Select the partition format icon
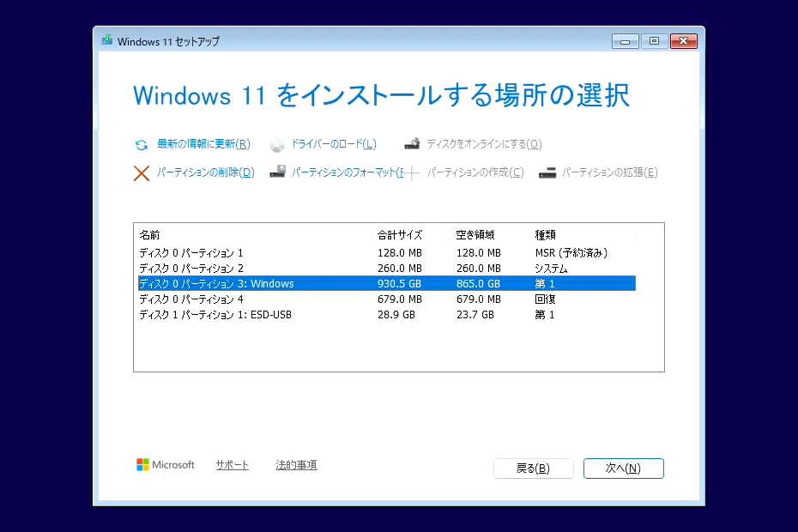Viewport: 798px width, 532px height. pyautogui.click(x=276, y=172)
